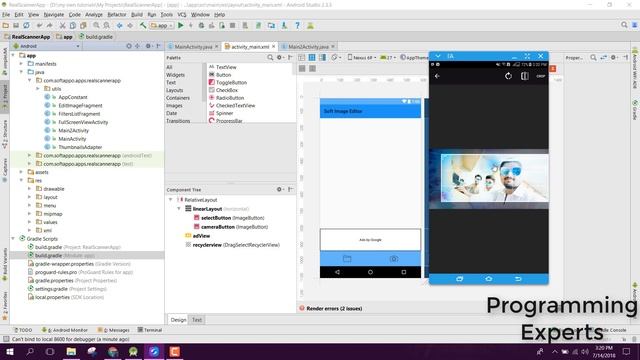Toggle the Blueprint view mode icon
Viewport: 640px width, 360px height.
click(312, 58)
